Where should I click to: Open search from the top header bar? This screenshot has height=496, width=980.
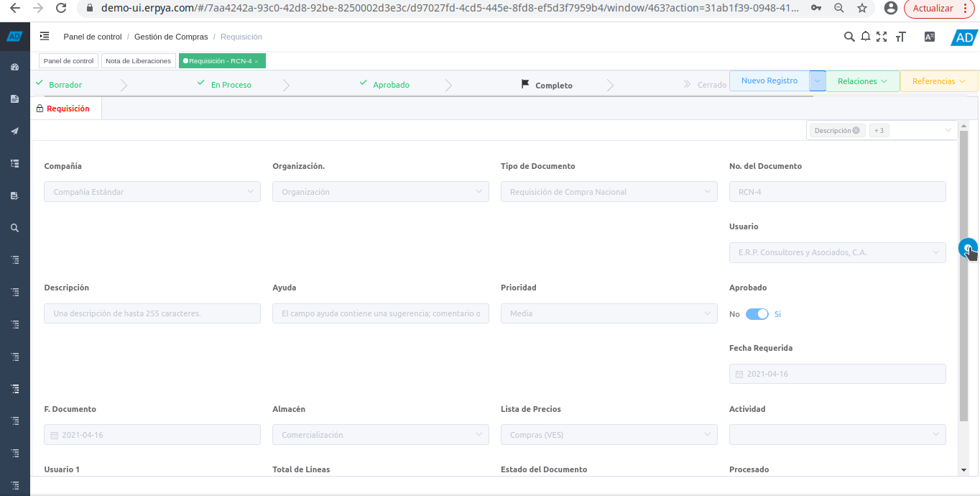(849, 37)
